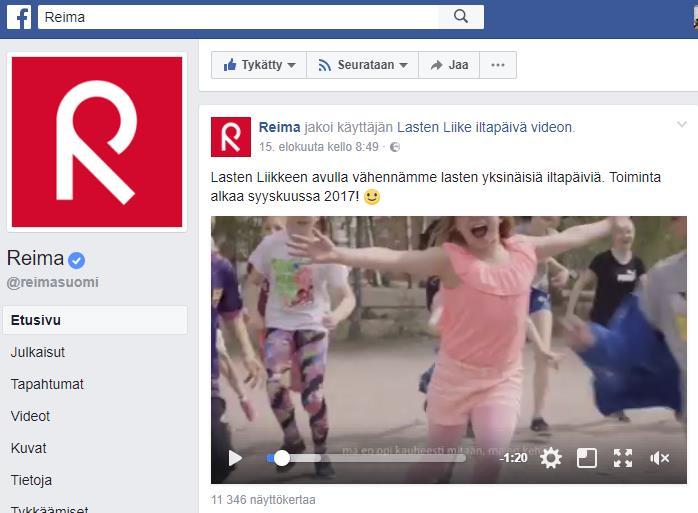Open the post timestamp 15. elokuuta
This screenshot has height=513, width=698.
click(319, 147)
